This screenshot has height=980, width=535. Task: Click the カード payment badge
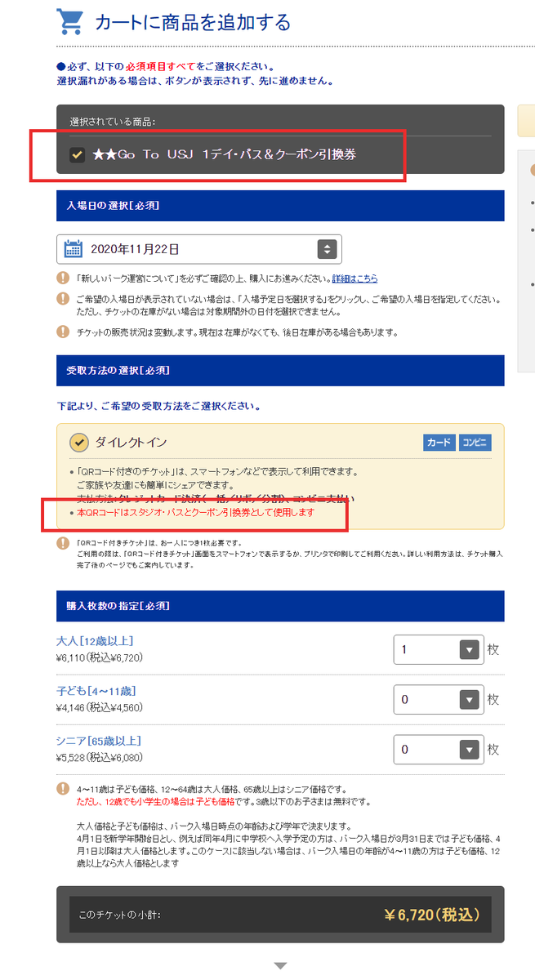[x=439, y=443]
